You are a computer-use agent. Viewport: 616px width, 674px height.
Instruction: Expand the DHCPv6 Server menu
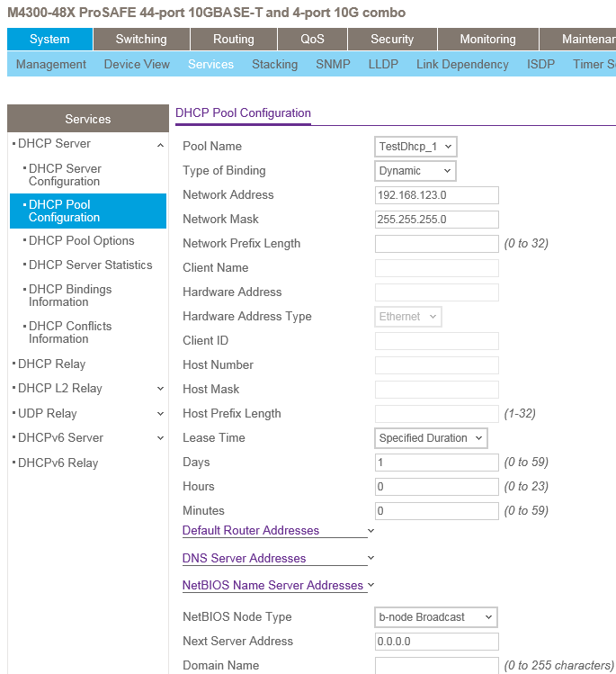(x=160, y=438)
